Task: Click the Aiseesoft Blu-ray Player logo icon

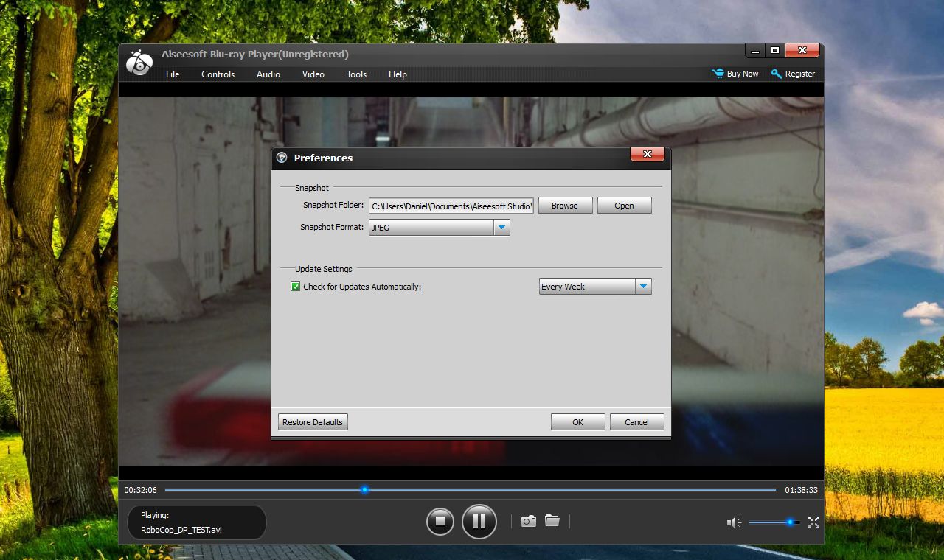Action: (139, 63)
